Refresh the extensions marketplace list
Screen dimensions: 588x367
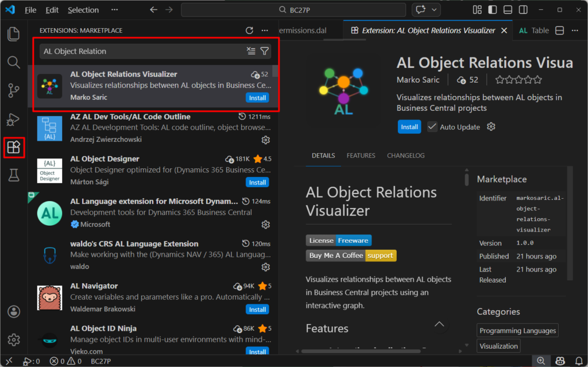249,30
